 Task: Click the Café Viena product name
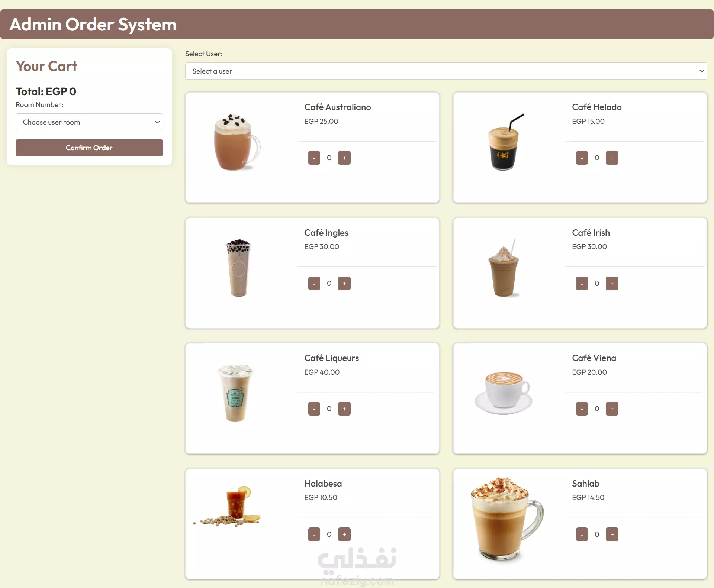click(x=594, y=358)
